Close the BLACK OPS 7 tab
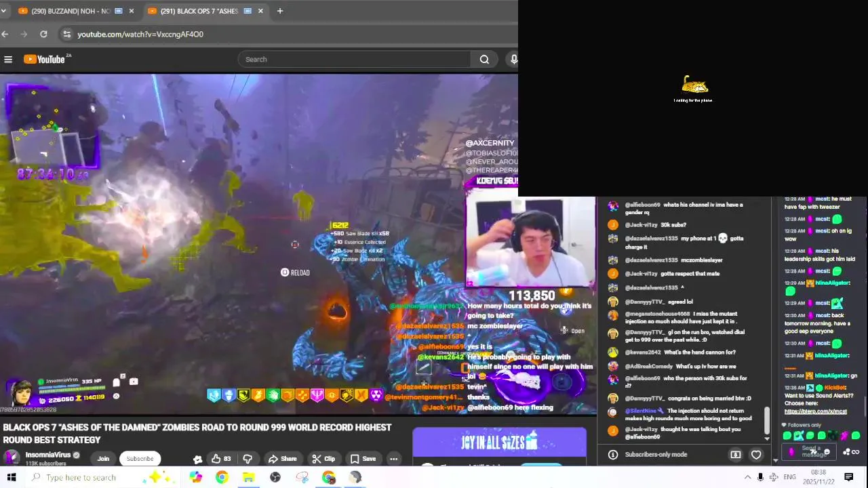This screenshot has width=868, height=488. [260, 11]
